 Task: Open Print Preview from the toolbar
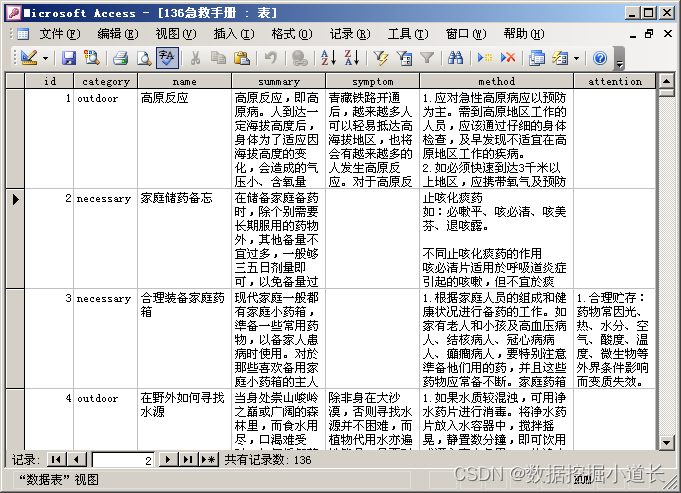pyautogui.click(x=143, y=58)
